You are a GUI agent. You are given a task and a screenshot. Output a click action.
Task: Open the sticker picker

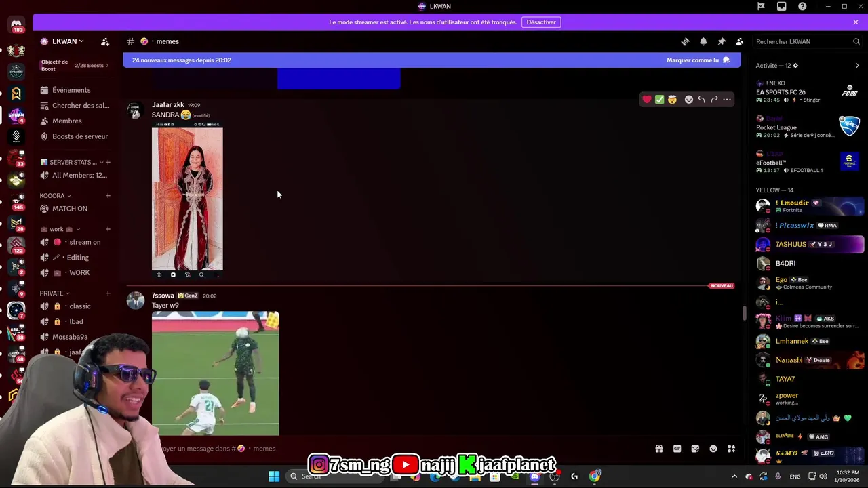pos(695,449)
